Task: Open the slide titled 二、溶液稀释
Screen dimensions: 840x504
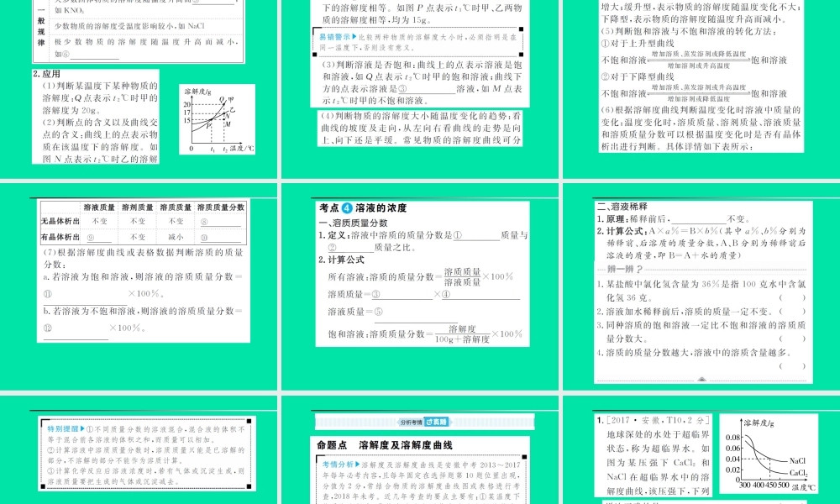Action: click(701, 286)
